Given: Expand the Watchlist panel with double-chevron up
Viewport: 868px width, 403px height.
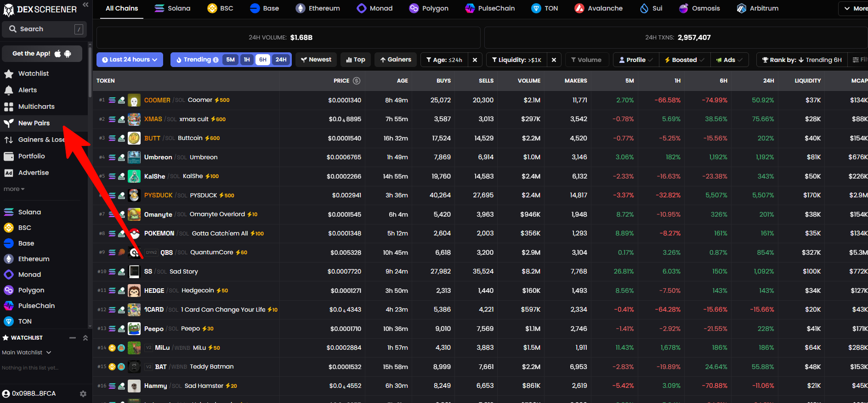Looking at the screenshot, I should [85, 338].
